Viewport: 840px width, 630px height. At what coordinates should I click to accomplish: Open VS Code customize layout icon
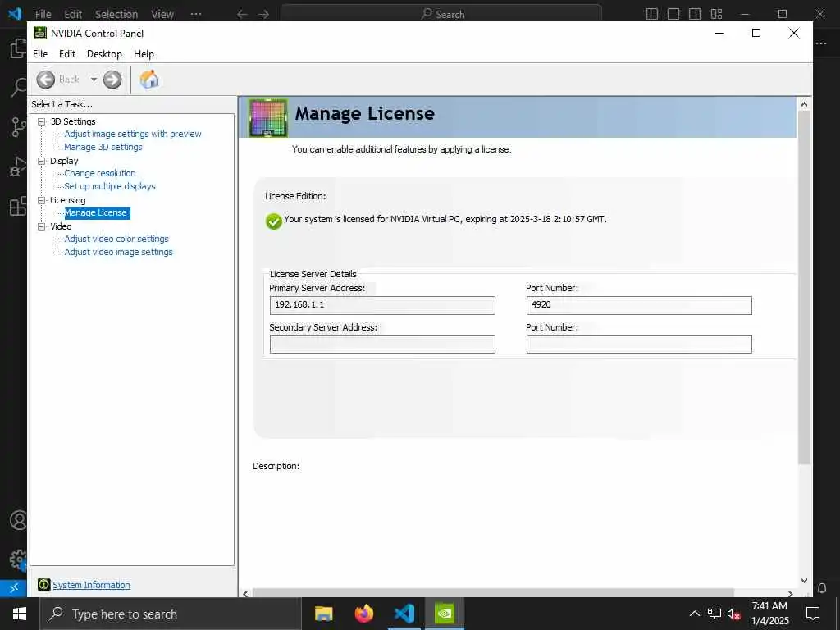716,14
